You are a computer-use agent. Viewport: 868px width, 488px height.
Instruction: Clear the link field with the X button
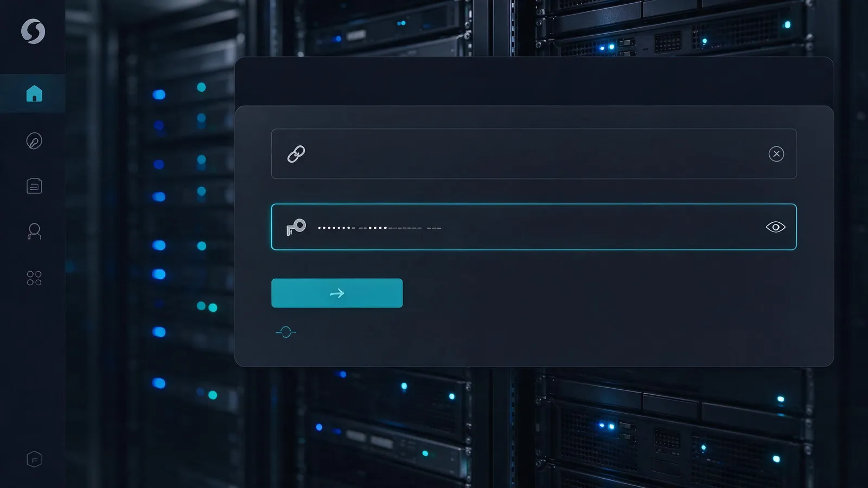776,154
